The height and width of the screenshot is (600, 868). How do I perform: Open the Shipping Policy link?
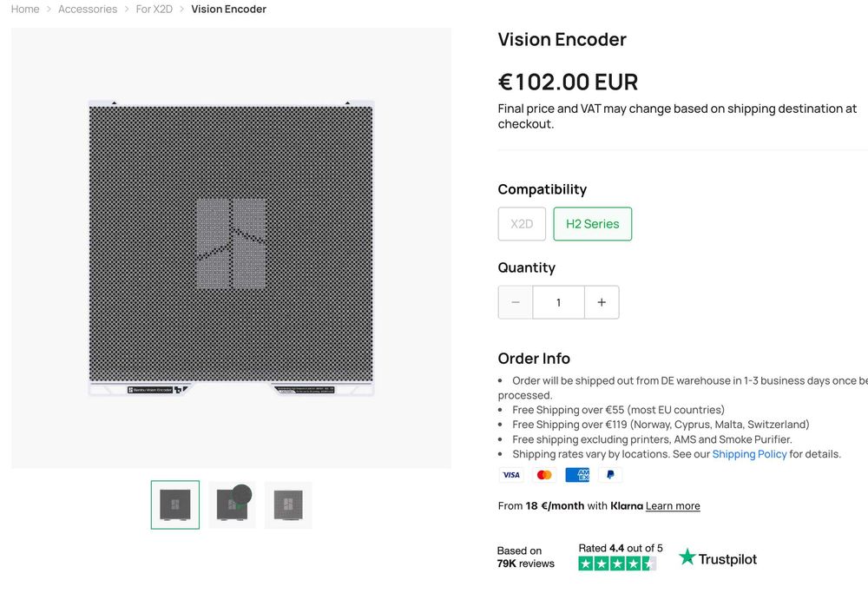[749, 454]
